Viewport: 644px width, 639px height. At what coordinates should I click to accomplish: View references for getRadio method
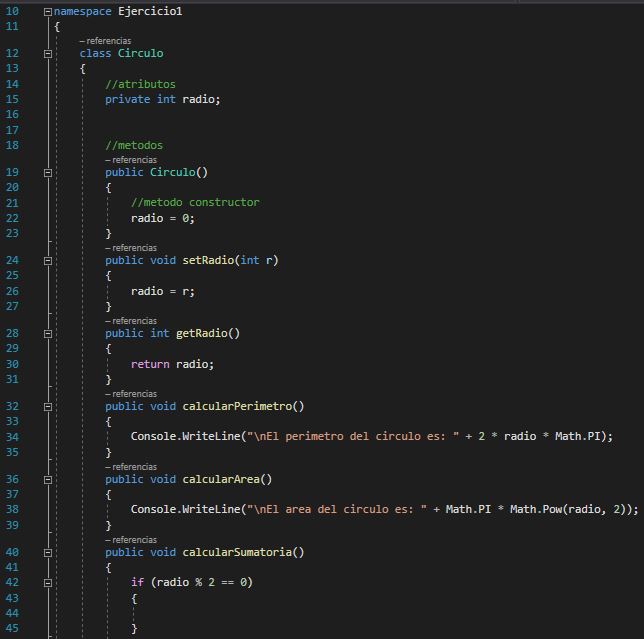click(132, 321)
